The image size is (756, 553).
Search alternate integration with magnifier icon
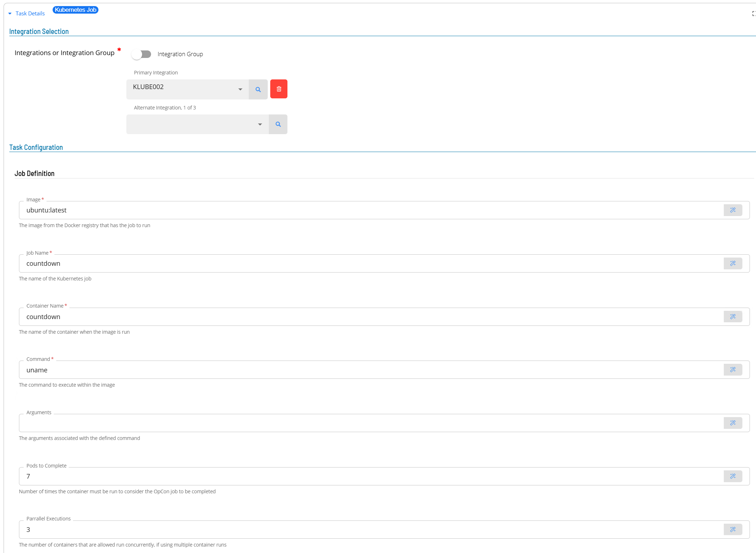(278, 124)
